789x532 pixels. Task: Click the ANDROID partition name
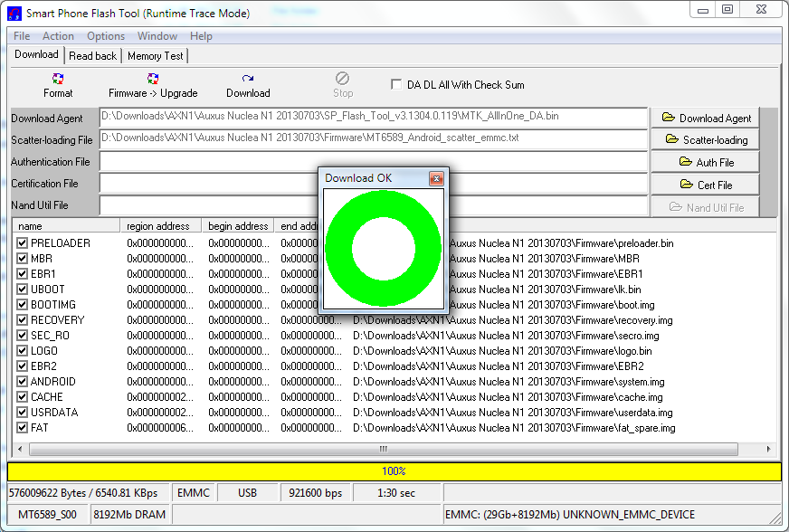coord(52,382)
